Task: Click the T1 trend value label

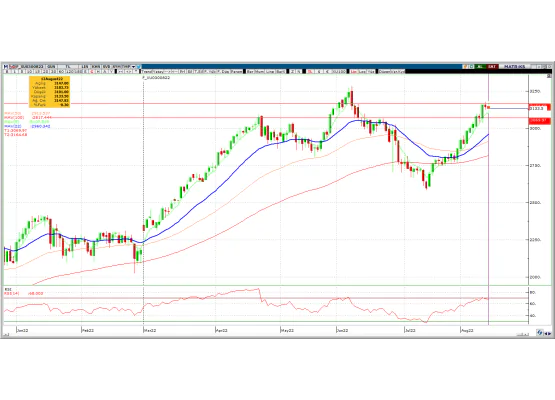Action: point(15,131)
